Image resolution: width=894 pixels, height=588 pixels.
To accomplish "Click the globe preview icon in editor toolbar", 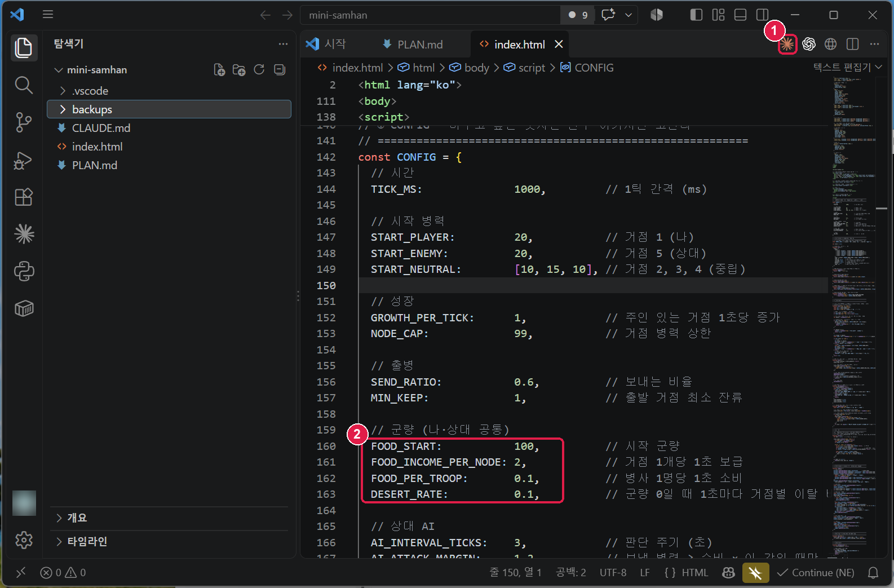I will tap(830, 44).
